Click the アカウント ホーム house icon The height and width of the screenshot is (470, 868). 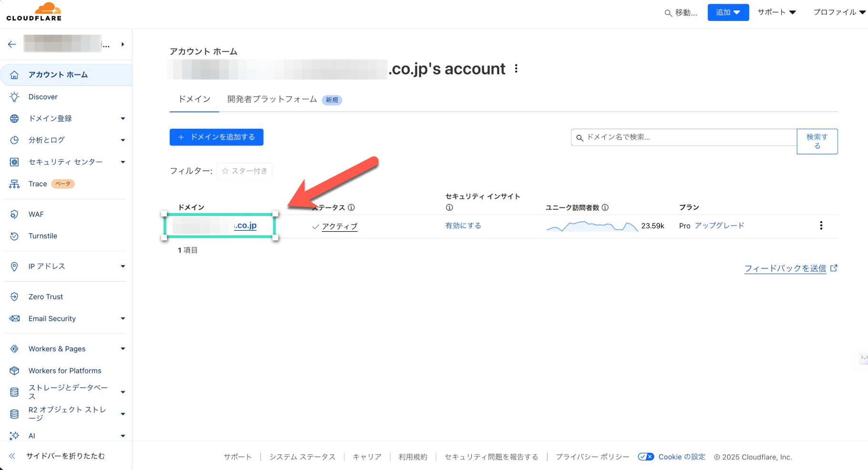tap(14, 75)
